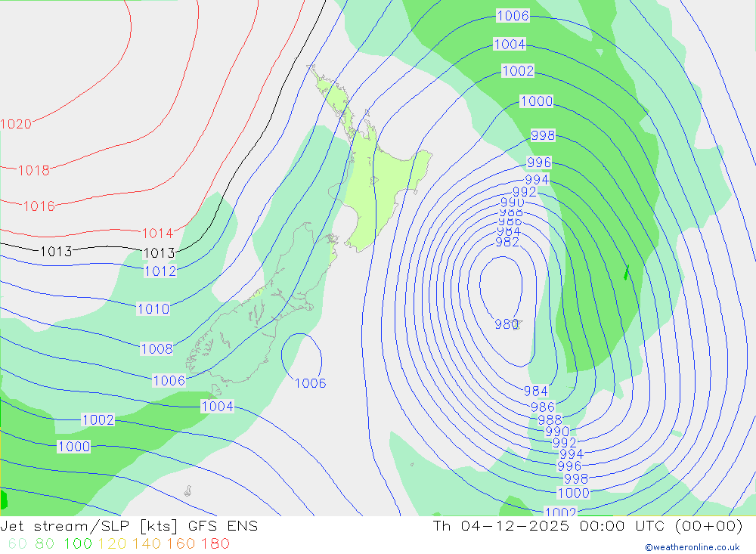Click the red 1018 isobar label
Image resolution: width=756 pixels, height=554 pixels.
[x=34, y=170]
